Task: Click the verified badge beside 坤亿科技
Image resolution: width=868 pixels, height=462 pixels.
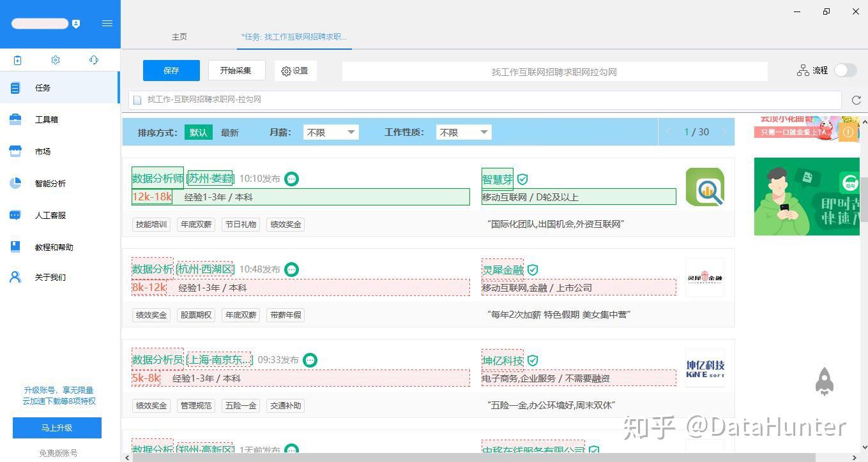Action: pyautogui.click(x=533, y=361)
